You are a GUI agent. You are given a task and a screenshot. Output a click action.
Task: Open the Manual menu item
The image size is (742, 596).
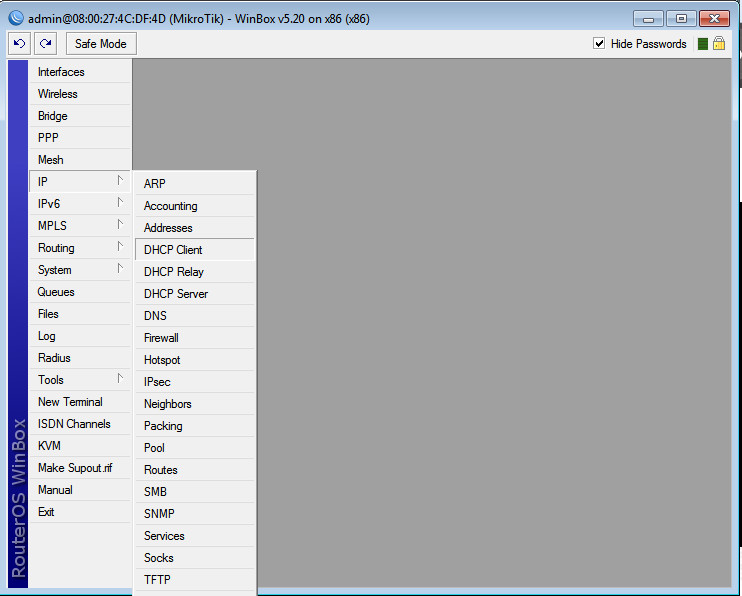(80, 489)
